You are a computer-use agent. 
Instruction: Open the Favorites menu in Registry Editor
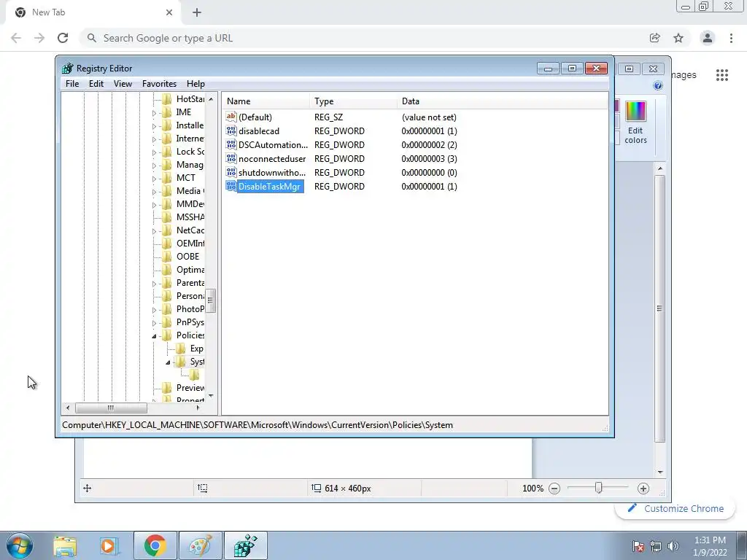(x=159, y=84)
